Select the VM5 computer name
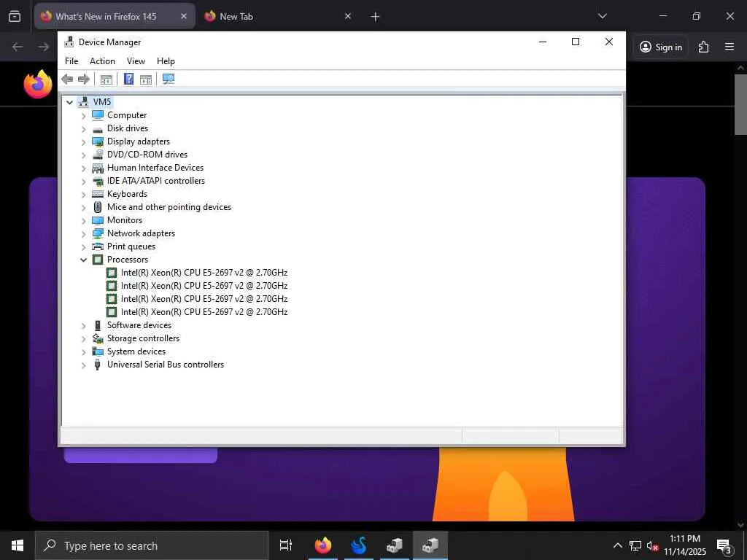This screenshot has height=560, width=747. click(102, 102)
